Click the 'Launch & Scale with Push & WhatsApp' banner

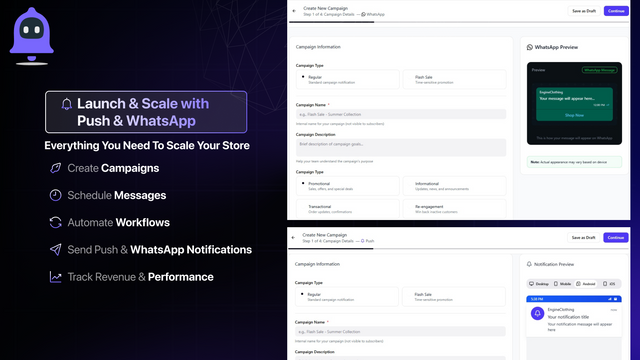[x=146, y=112]
